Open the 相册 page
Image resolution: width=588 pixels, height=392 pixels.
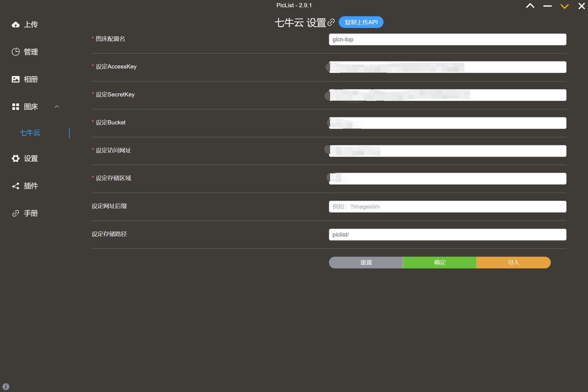(x=31, y=79)
